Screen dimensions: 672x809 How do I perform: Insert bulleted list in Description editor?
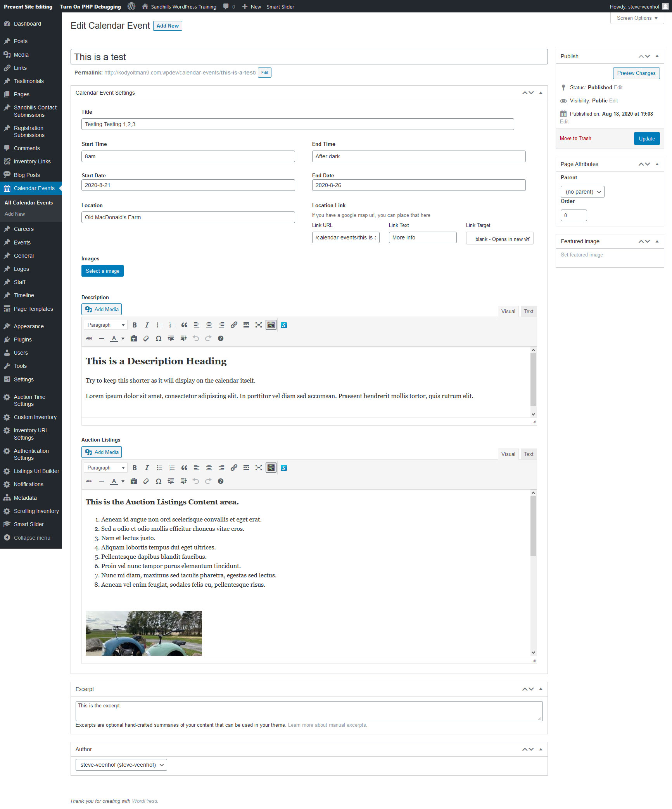click(x=159, y=325)
